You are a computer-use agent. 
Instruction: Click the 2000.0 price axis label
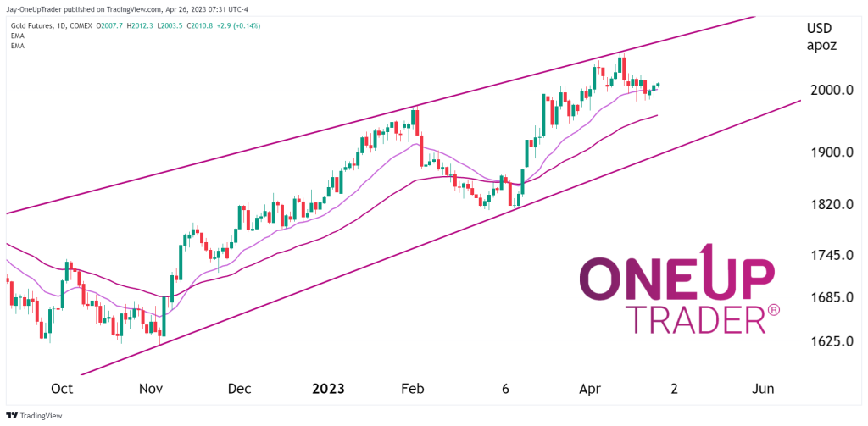tap(825, 90)
